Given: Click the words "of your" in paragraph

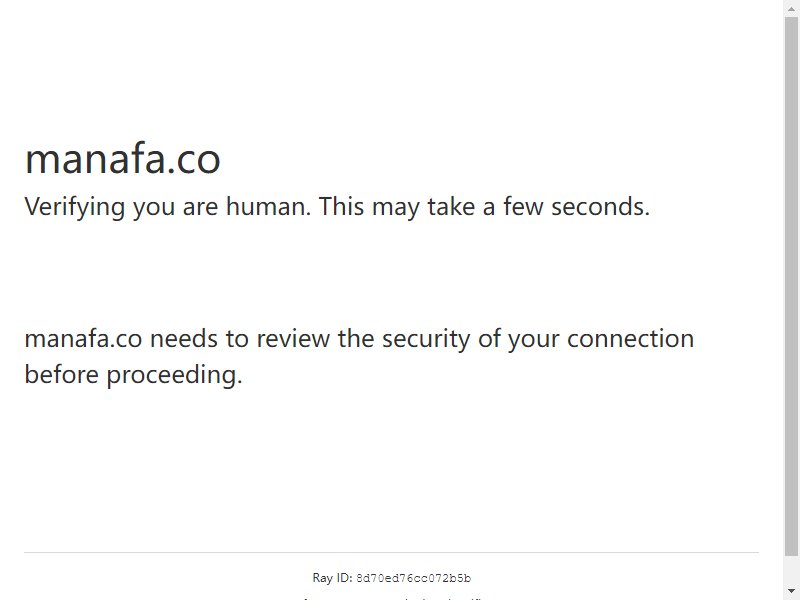Looking at the screenshot, I should pyautogui.click(x=518, y=339).
